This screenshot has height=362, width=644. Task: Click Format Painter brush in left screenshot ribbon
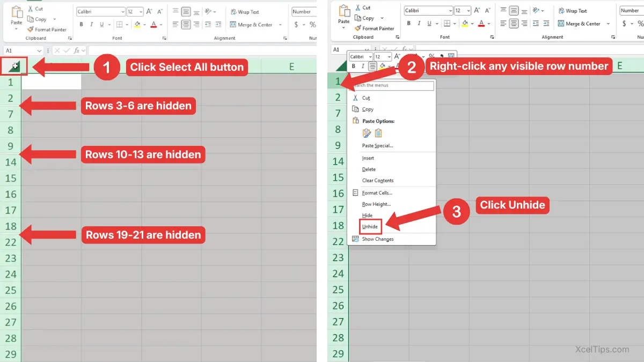click(30, 29)
